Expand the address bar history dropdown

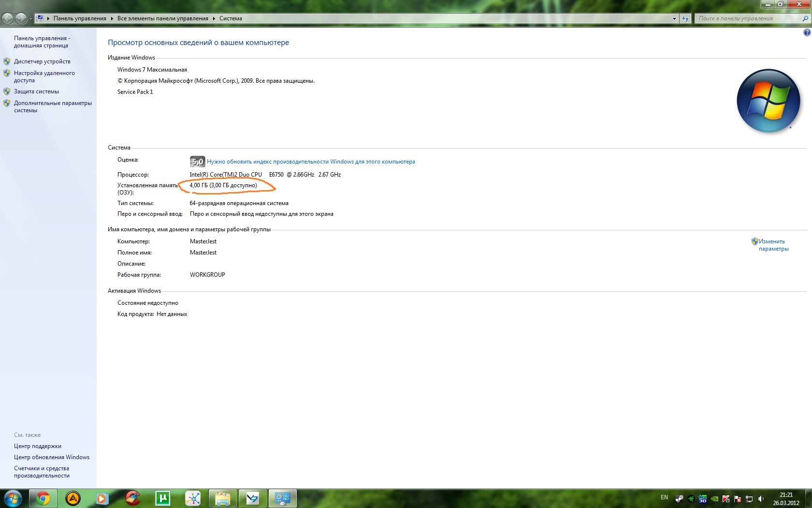click(674, 18)
